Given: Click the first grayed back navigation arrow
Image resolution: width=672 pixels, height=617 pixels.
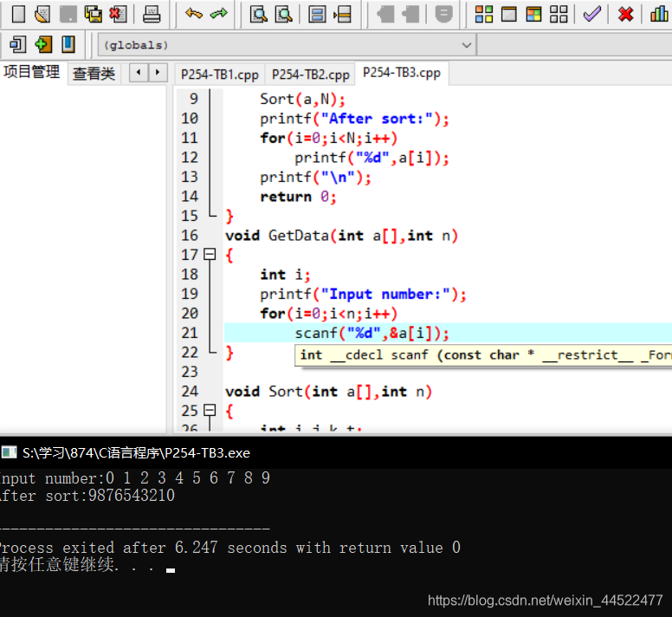Looking at the screenshot, I should tap(385, 14).
